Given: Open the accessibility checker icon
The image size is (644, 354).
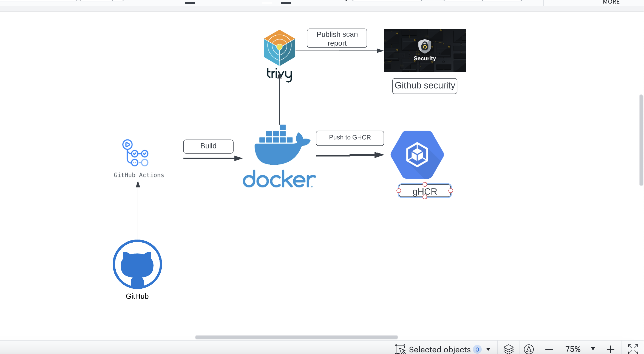Looking at the screenshot, I should tap(529, 349).
